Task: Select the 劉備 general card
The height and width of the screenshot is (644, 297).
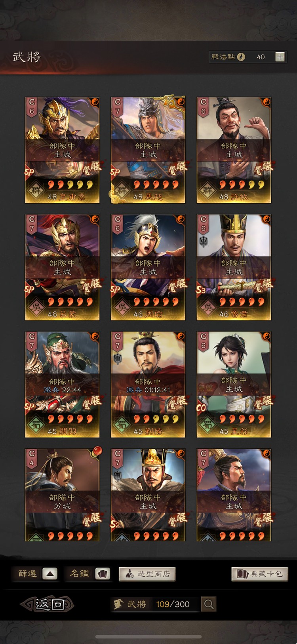Action: [x=148, y=385]
